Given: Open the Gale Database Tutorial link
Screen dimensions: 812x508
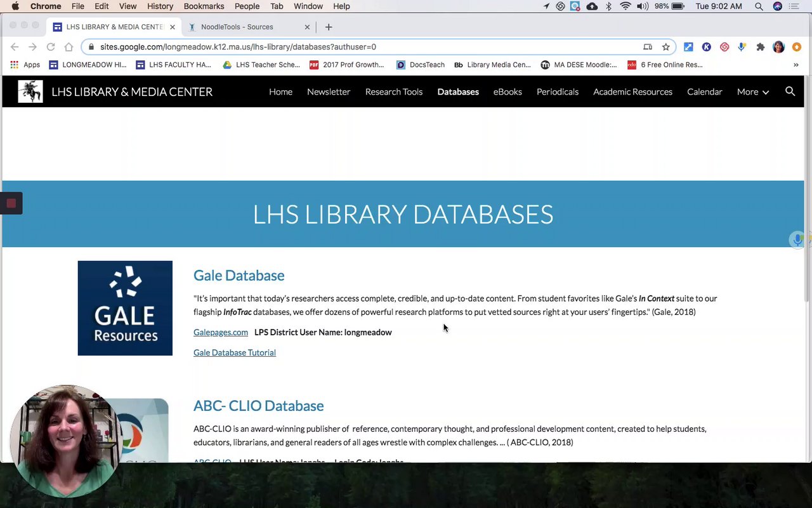Looking at the screenshot, I should tap(235, 352).
